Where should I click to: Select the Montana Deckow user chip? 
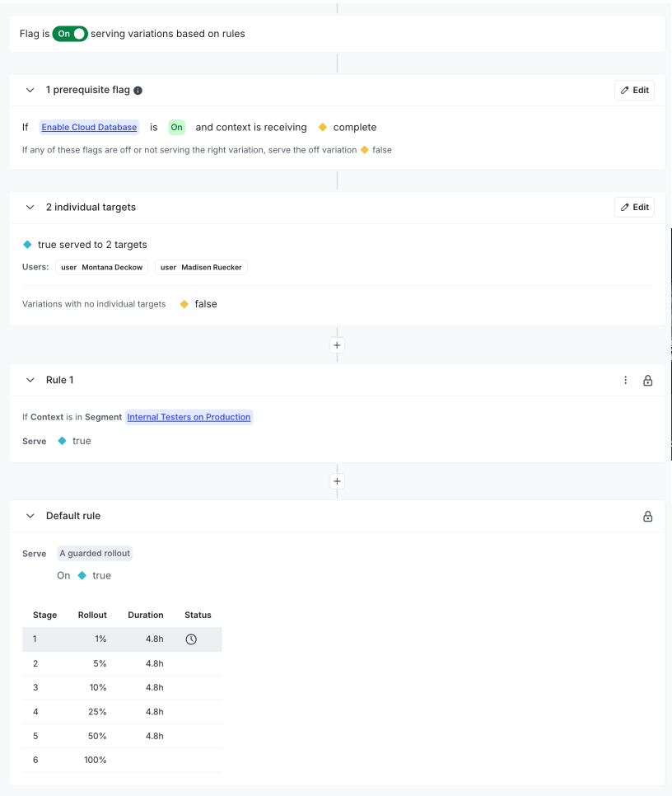102,267
